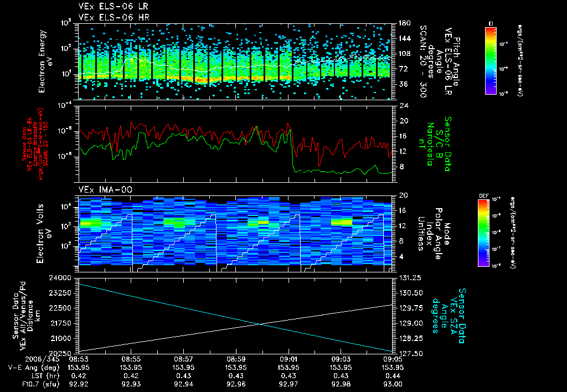Select the 'VEx ELS-06 LR' plot title
Image resolution: width=567 pixels, height=392 pixels.
tap(113, 7)
